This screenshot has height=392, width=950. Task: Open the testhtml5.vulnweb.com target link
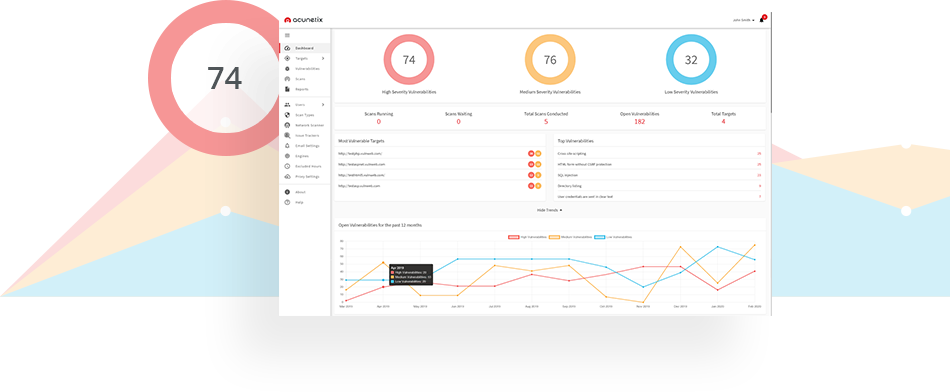point(362,175)
